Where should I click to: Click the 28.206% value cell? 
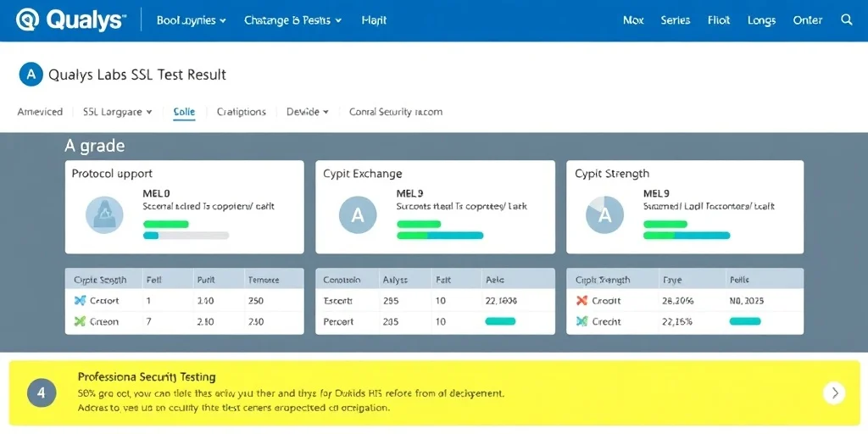coord(678,301)
